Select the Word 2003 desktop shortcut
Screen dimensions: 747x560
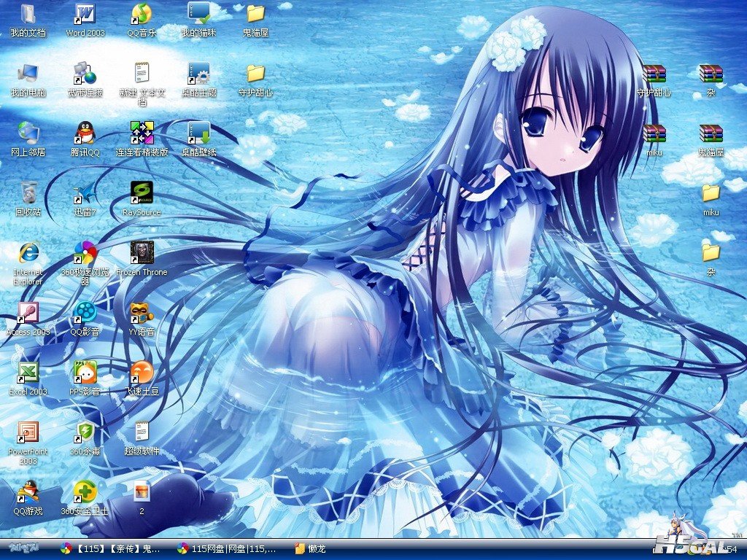pyautogui.click(x=85, y=14)
